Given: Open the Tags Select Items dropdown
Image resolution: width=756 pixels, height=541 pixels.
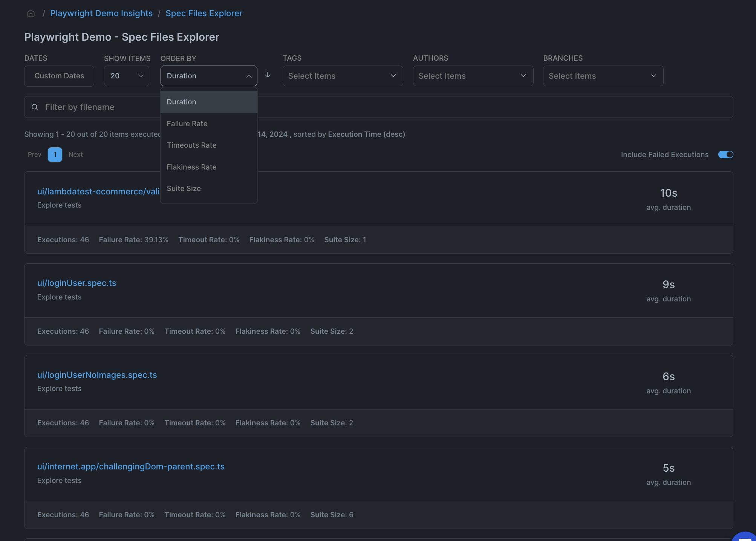Looking at the screenshot, I should (342, 76).
